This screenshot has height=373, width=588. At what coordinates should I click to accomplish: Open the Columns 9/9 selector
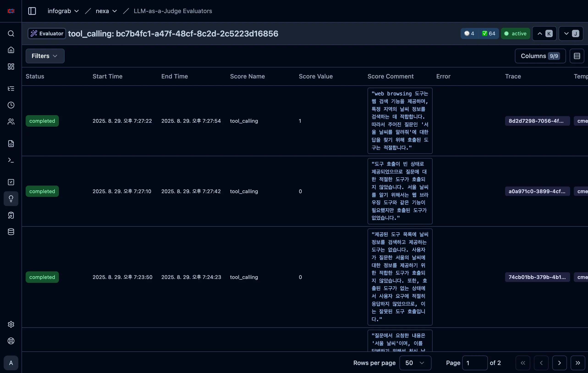point(540,56)
